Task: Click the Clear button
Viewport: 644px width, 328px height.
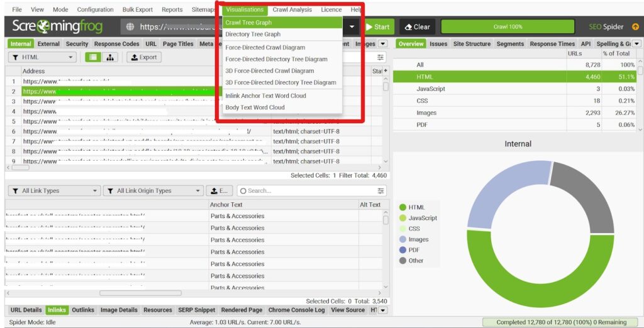Action: [x=418, y=27]
